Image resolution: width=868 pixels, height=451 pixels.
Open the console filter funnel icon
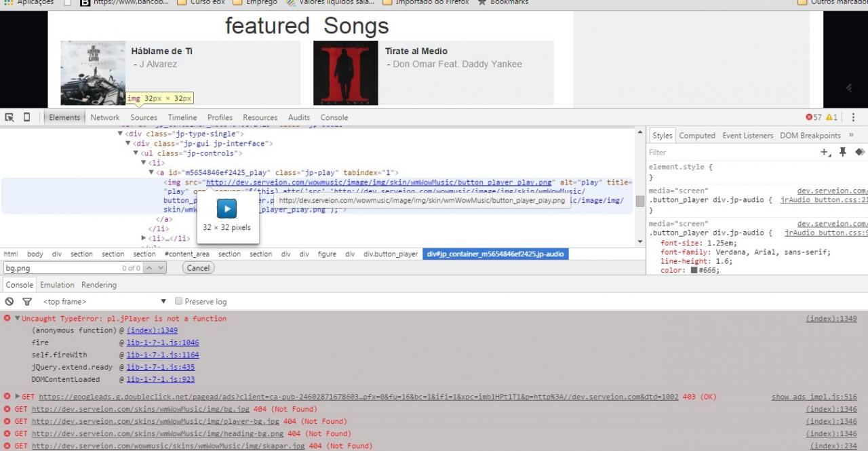coord(27,302)
